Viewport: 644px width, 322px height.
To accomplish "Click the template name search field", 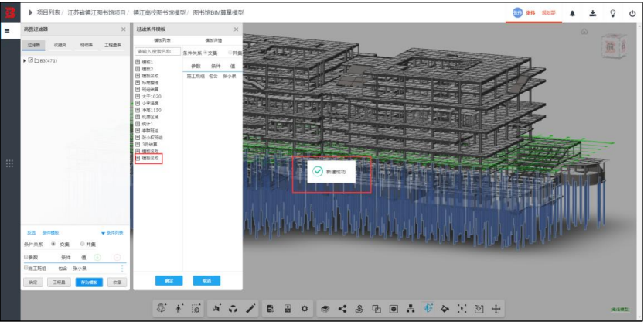I will [x=158, y=51].
